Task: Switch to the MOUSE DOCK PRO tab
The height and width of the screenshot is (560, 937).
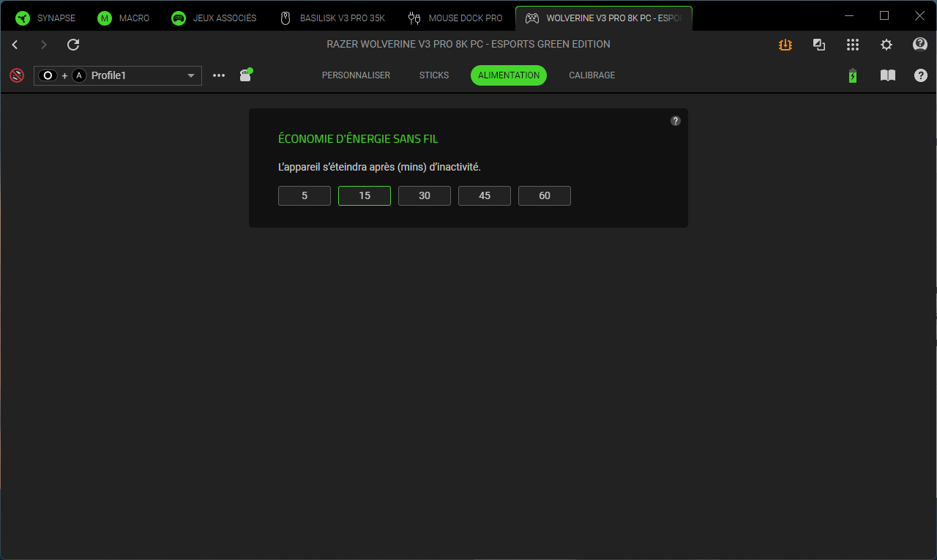Action: [x=455, y=18]
